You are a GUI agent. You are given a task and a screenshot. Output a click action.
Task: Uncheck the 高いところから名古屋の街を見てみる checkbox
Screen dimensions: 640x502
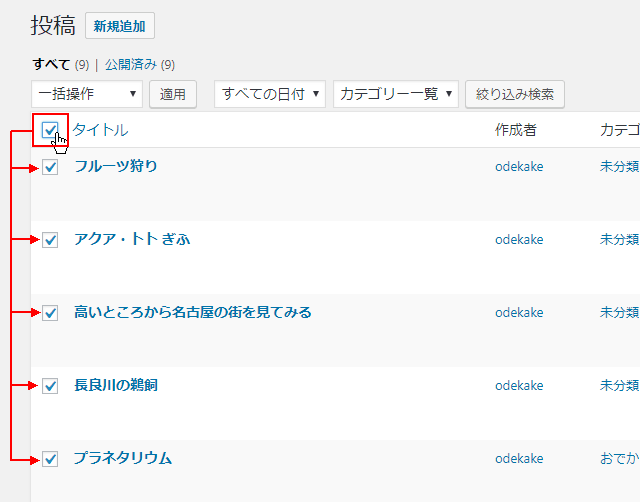50,313
